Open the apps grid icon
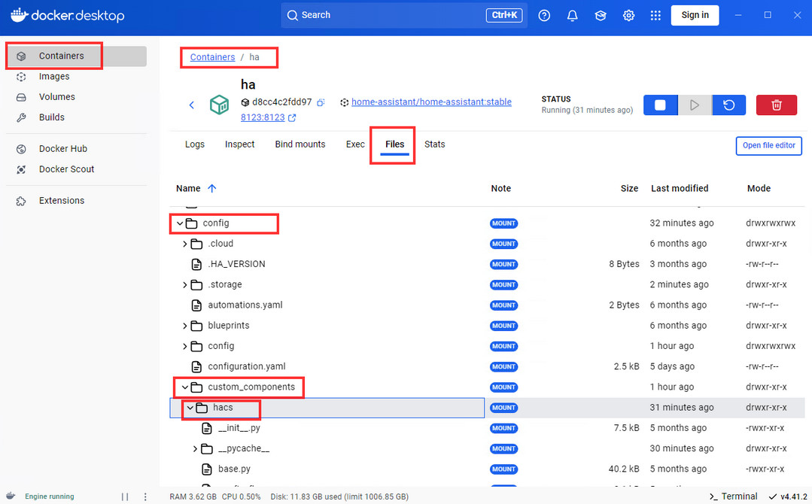Image resolution: width=812 pixels, height=504 pixels. (x=655, y=16)
